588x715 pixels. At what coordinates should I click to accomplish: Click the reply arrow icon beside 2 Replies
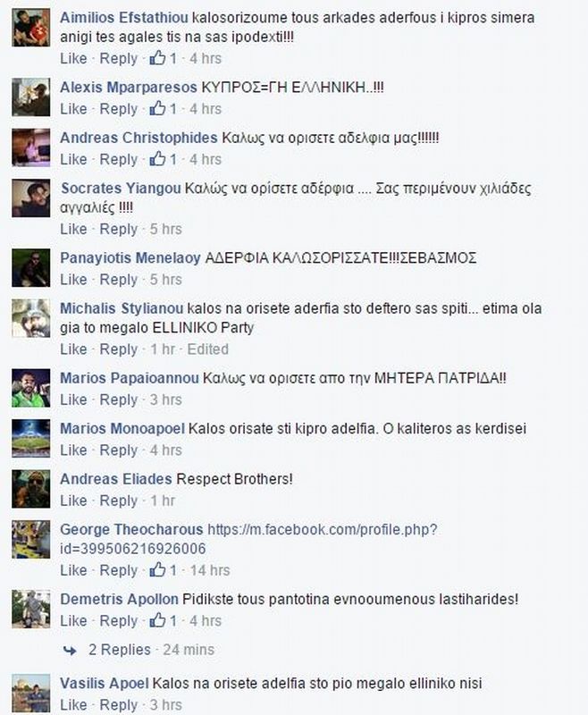[x=70, y=651]
